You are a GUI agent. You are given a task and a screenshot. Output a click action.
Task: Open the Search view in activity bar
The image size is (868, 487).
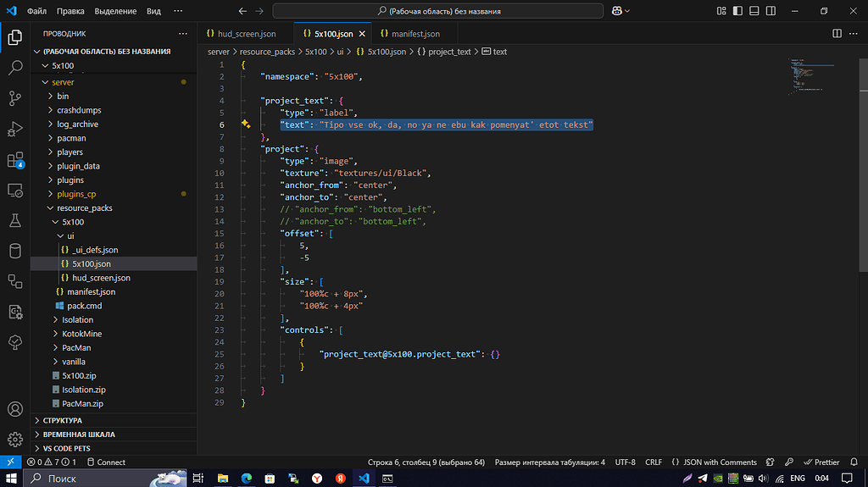[x=15, y=68]
